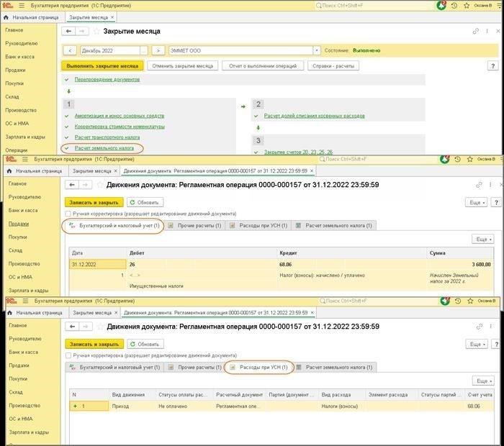Go to the previous period with the < button
Screen dimensions: 504x446
coord(70,50)
